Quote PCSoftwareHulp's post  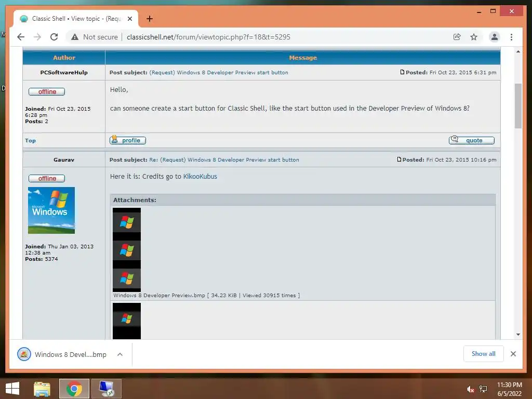(x=472, y=140)
